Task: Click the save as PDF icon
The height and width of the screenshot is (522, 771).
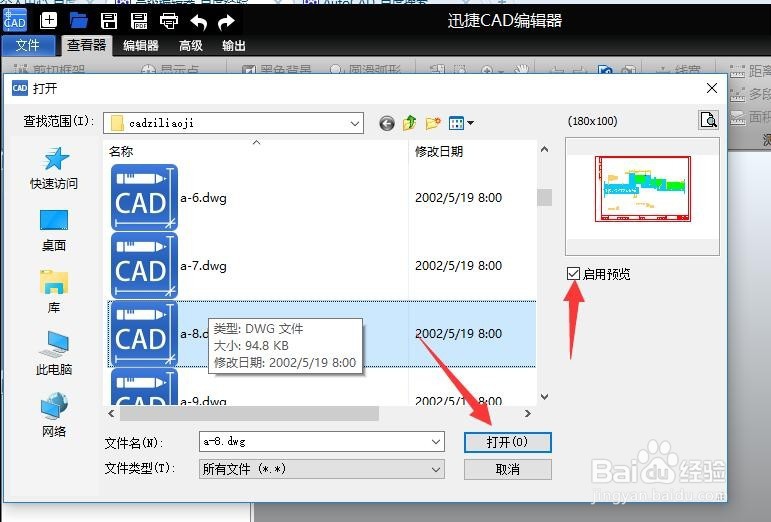Action: point(139,21)
